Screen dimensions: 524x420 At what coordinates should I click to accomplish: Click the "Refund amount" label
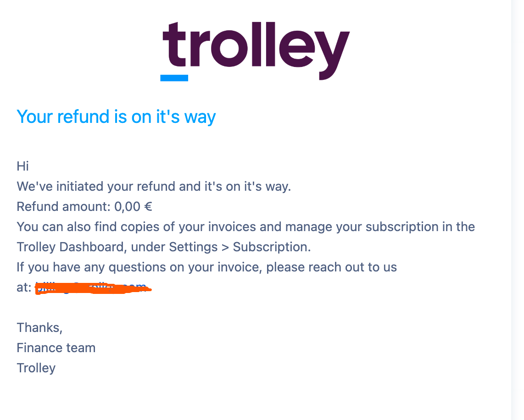63,207
